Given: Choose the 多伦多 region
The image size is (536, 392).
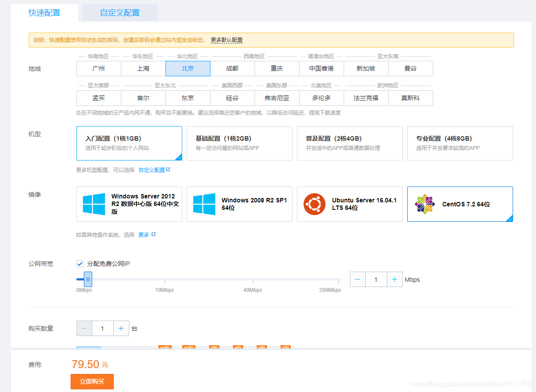Looking at the screenshot, I should [322, 98].
